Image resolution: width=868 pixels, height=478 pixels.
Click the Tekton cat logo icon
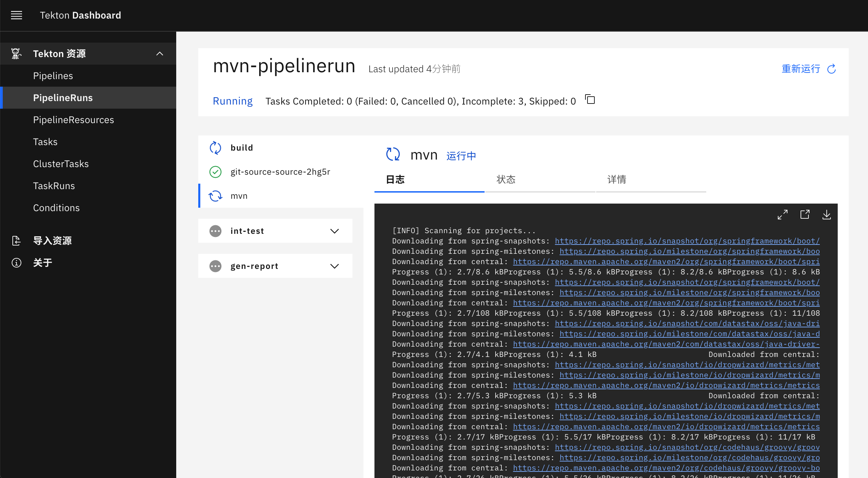tap(16, 54)
